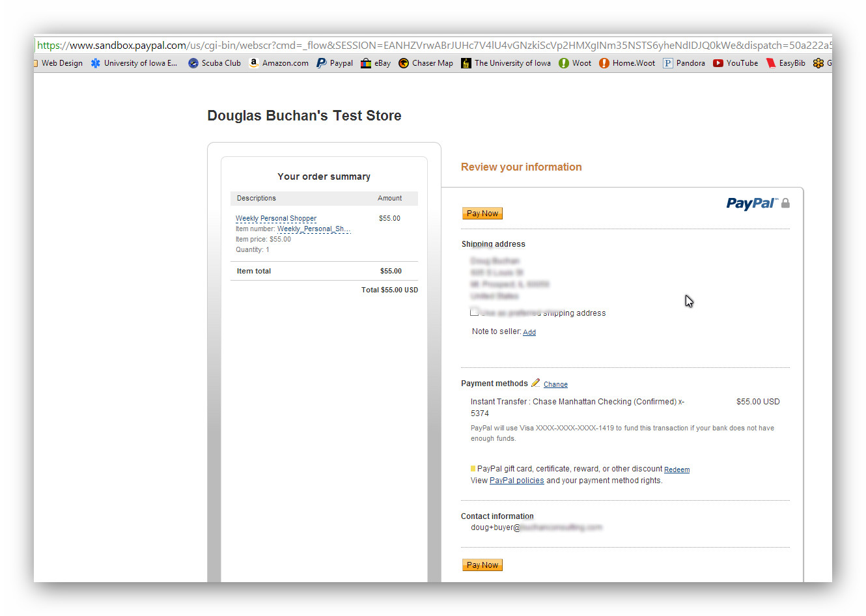The width and height of the screenshot is (866, 616).
Task: Open the Pandora bookmark
Action: point(684,63)
